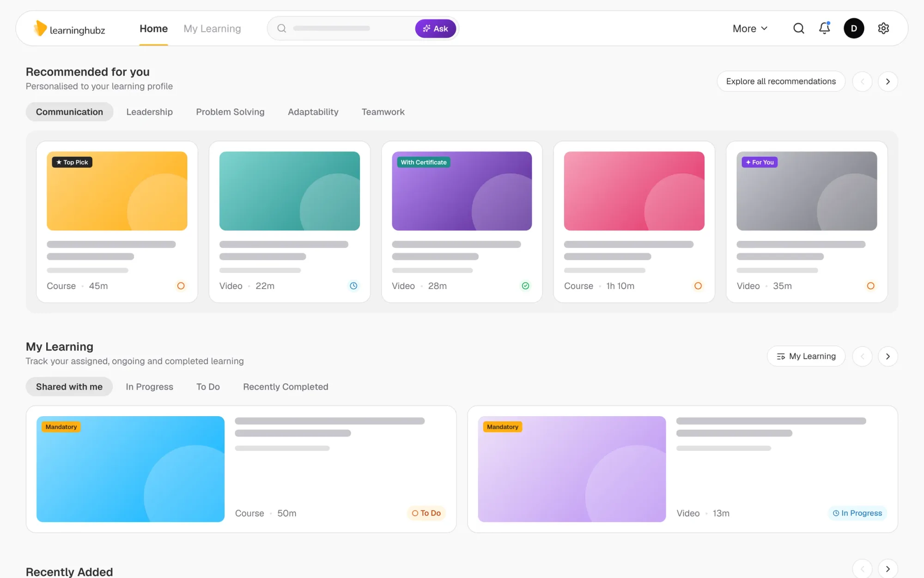Show next Recently Added items
Screen dimensions: 924x578
coord(888,569)
